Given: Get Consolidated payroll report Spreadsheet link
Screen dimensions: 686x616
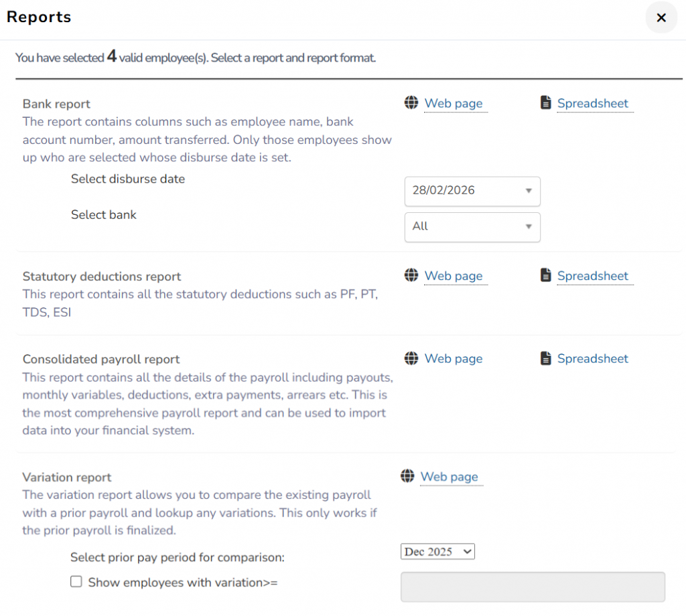Looking at the screenshot, I should tap(593, 358).
